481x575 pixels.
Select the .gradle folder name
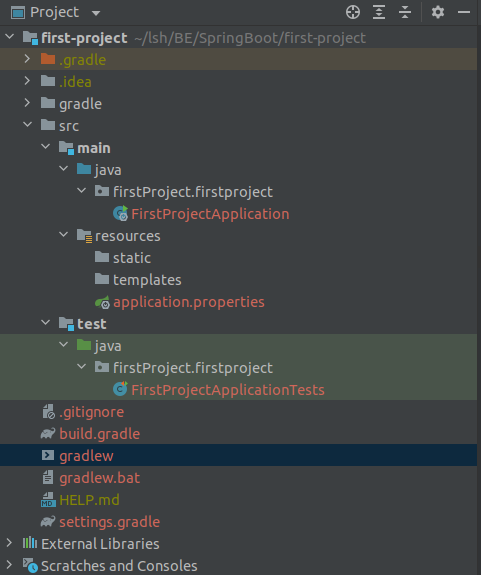point(82,60)
